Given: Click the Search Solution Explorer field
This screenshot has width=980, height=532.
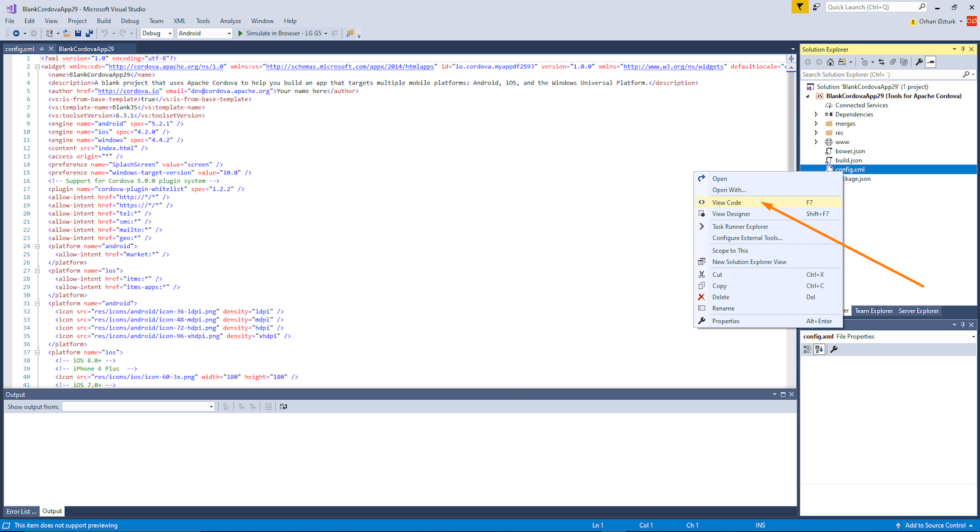Looking at the screenshot, I should 888,75.
